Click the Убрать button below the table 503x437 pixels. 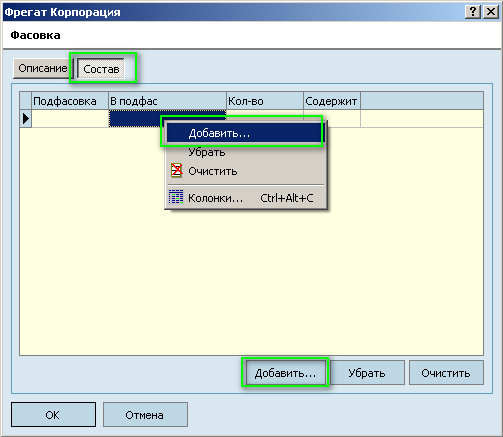367,373
